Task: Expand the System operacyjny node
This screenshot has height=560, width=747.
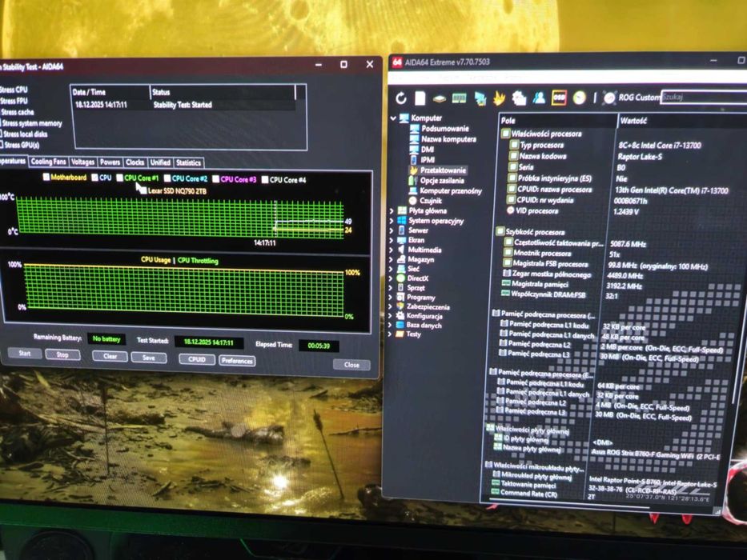Action: (x=392, y=221)
